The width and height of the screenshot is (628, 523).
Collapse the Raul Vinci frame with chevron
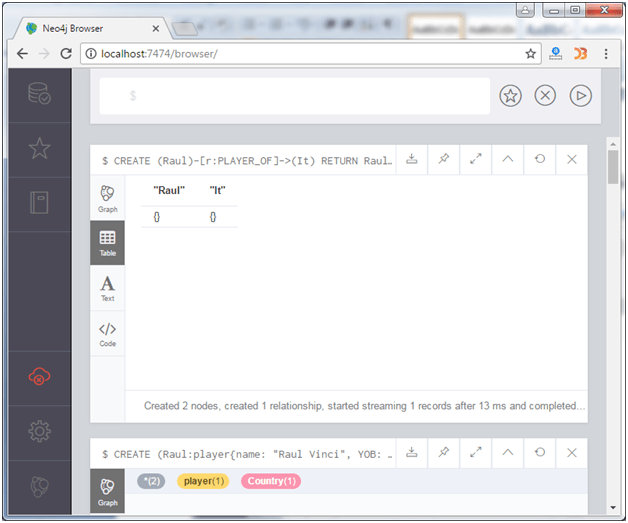507,453
